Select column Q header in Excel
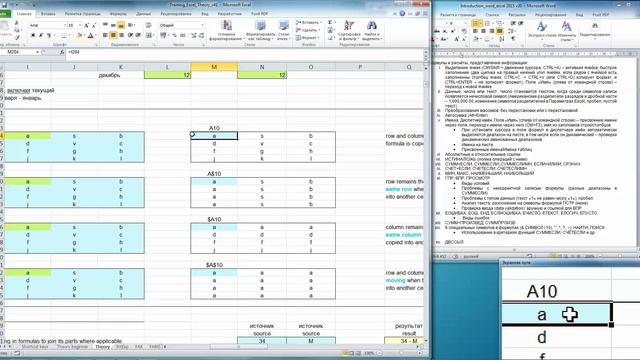640x360 pixels. (x=409, y=67)
